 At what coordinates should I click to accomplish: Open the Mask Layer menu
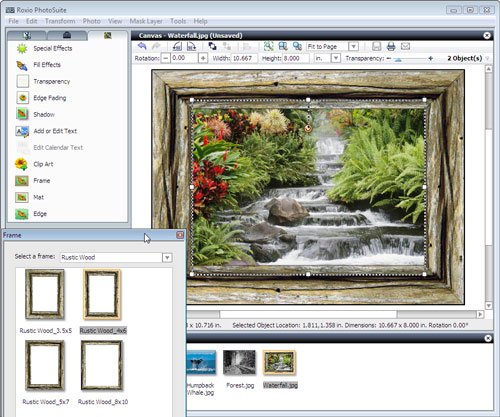pyautogui.click(x=146, y=21)
